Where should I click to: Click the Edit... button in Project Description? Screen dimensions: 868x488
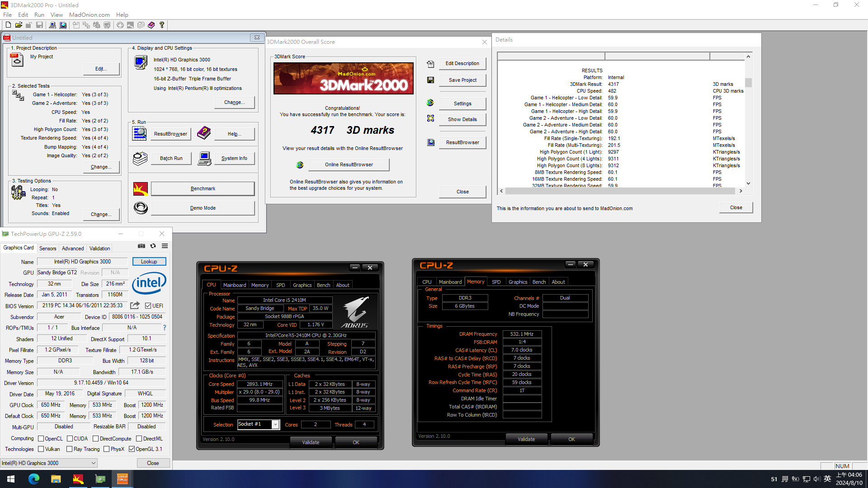coord(101,69)
